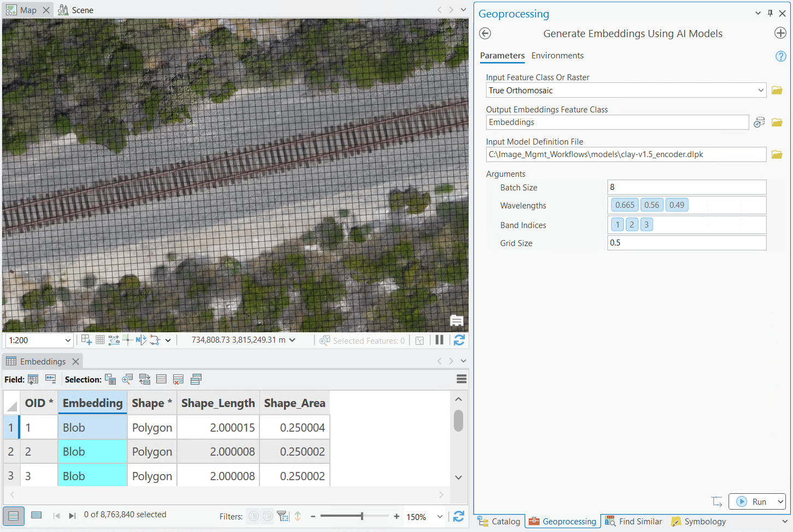The width and height of the screenshot is (793, 532).
Task: Click Select By Attributes icon
Action: (x=110, y=379)
